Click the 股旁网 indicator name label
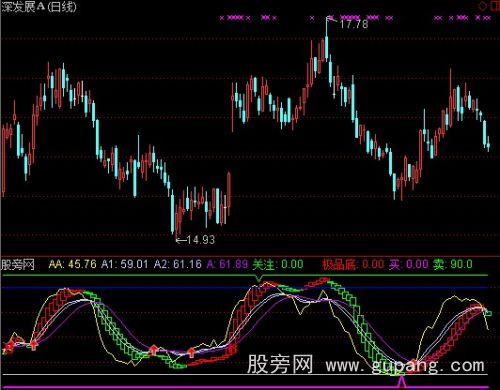The height and width of the screenshot is (390, 500). tap(18, 265)
